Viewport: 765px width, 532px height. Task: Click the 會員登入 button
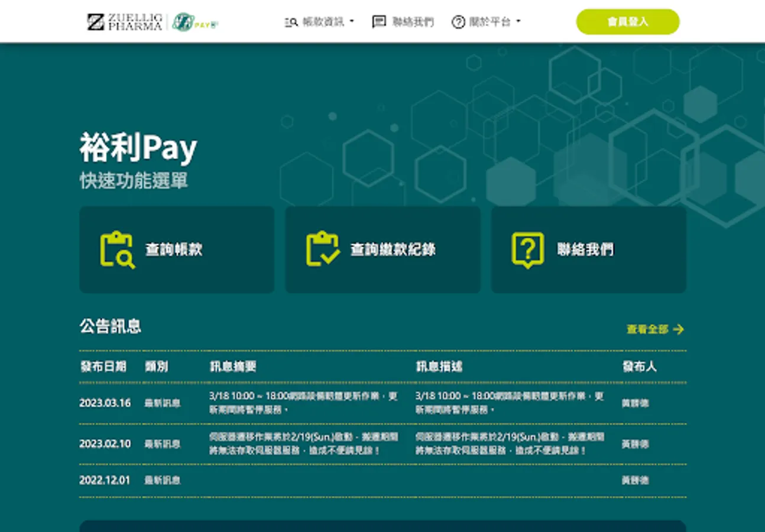point(628,22)
